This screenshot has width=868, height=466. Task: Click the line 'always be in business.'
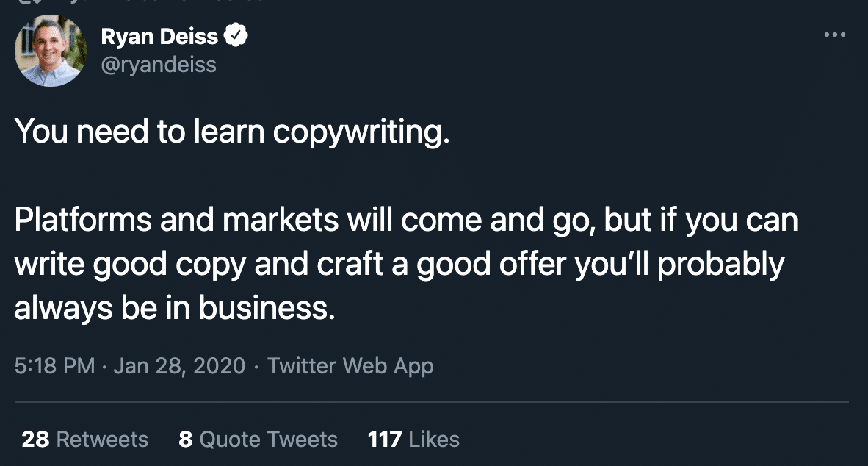click(175, 307)
